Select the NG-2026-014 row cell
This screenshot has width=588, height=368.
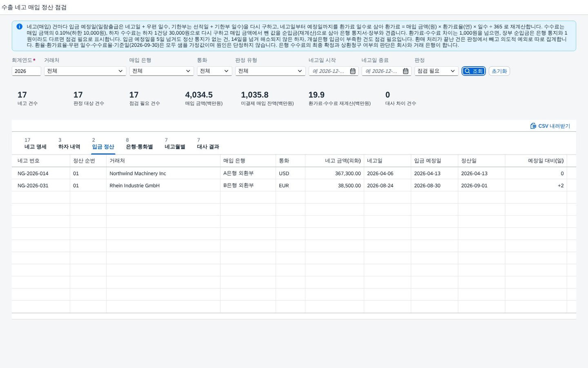41,173
